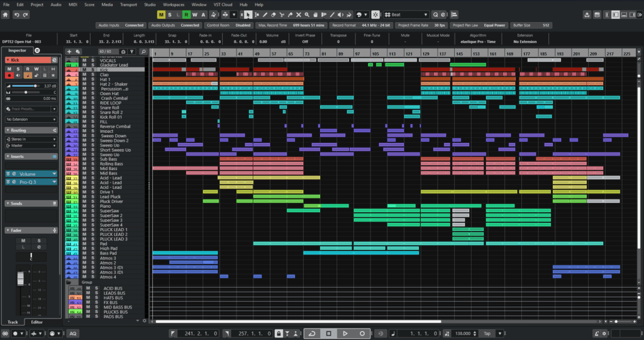Mute the VOCALS track
This screenshot has width=644, height=340.
tap(84, 60)
